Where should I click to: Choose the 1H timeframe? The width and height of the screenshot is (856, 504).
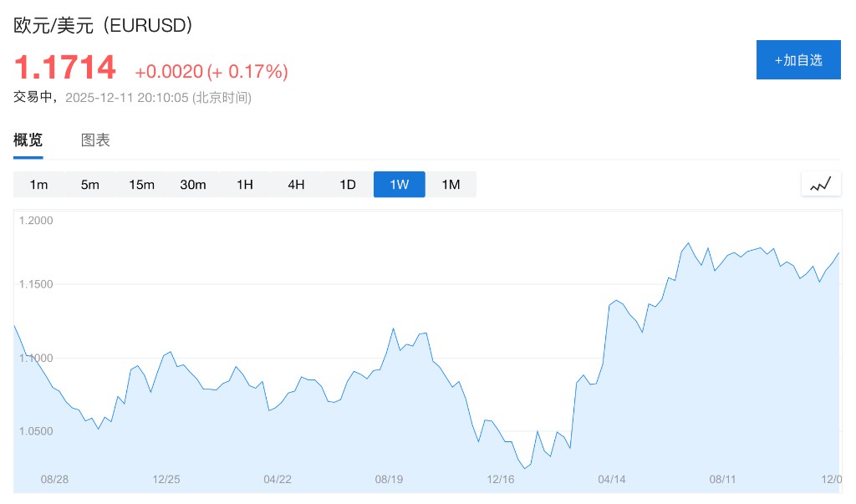click(x=245, y=185)
